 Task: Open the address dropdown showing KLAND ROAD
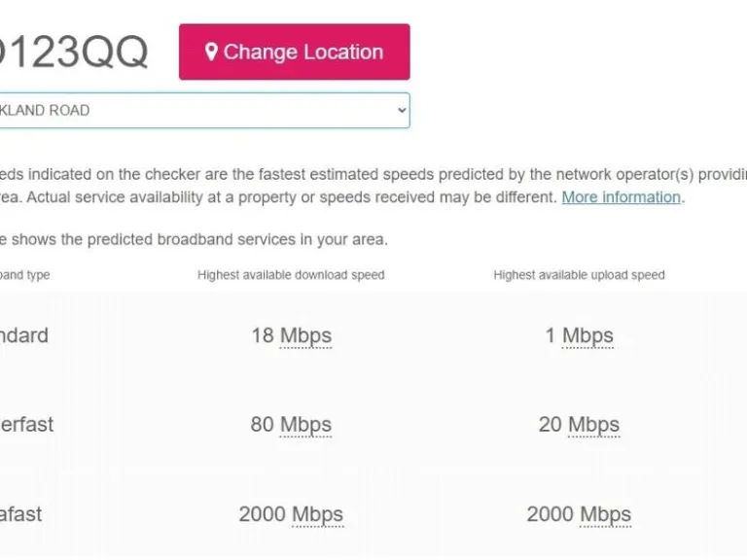point(195,111)
